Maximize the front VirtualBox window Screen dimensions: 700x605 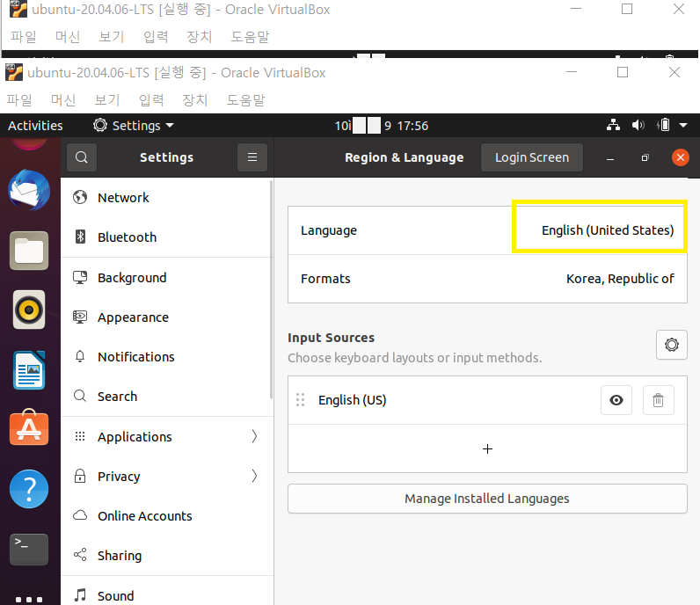[623, 72]
